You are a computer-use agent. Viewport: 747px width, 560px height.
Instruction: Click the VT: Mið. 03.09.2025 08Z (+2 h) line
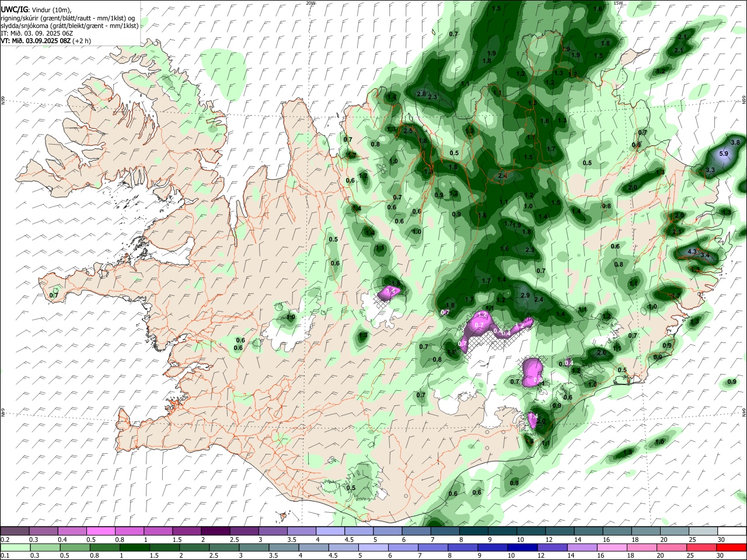pos(45,41)
